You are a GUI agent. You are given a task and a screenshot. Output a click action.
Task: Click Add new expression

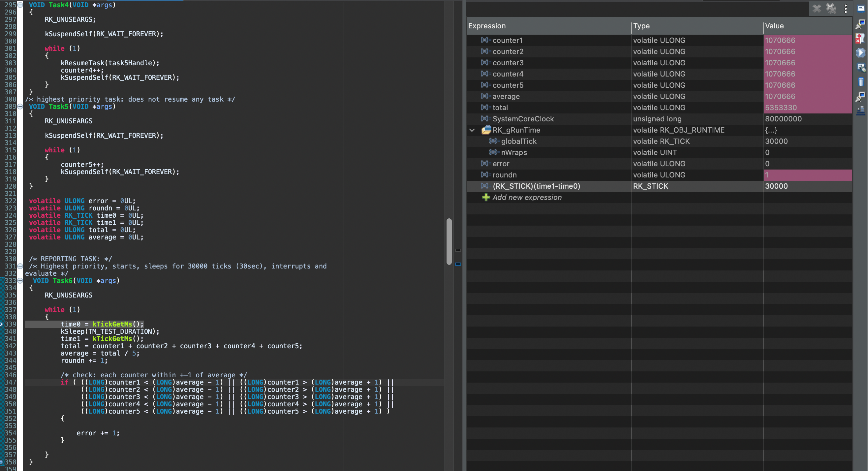527,198
